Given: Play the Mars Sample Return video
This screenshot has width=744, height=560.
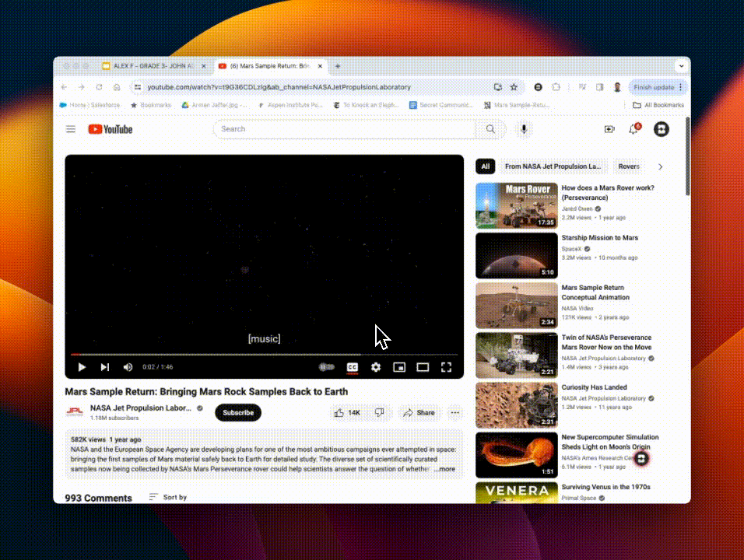Looking at the screenshot, I should click(x=82, y=367).
